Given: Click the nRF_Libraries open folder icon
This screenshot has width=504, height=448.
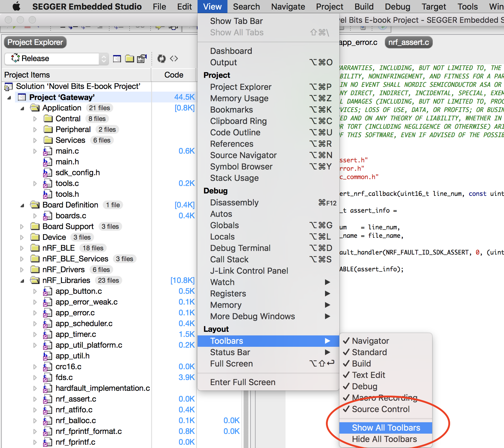Looking at the screenshot, I should pyautogui.click(x=35, y=280).
